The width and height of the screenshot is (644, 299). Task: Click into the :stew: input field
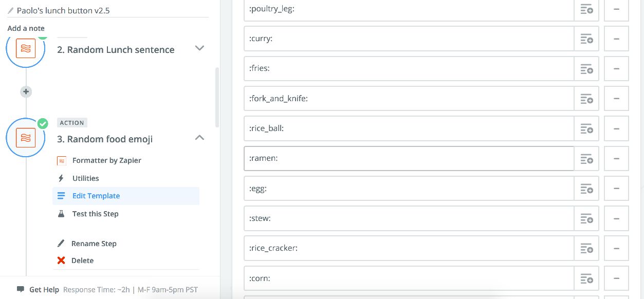pyautogui.click(x=409, y=219)
